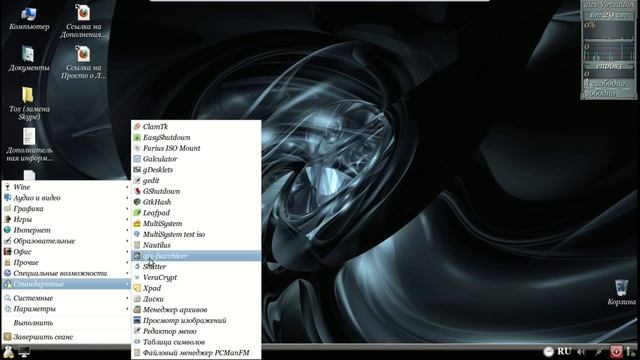Launch MultiSystem (not test iso)

196,224
